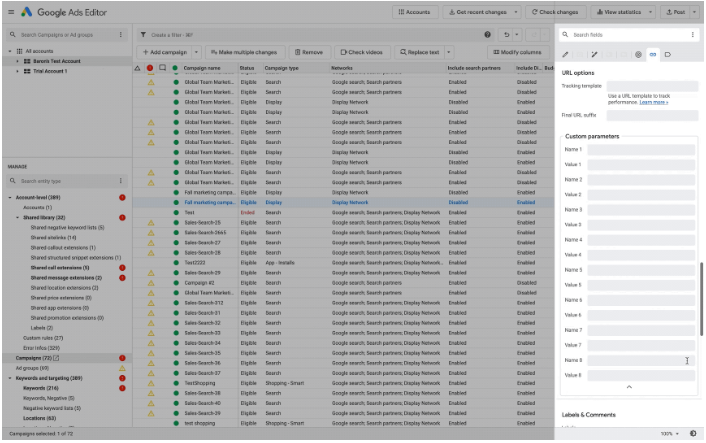Select Labels (2) tree item

coord(42,328)
